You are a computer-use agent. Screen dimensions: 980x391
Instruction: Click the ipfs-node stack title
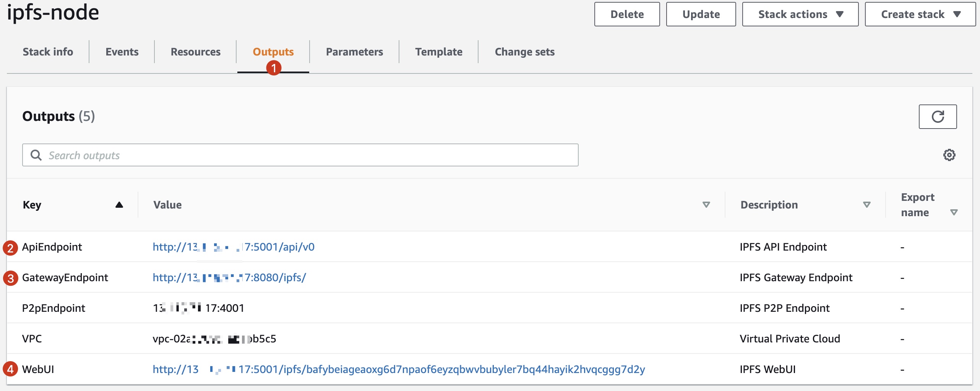pos(53,12)
